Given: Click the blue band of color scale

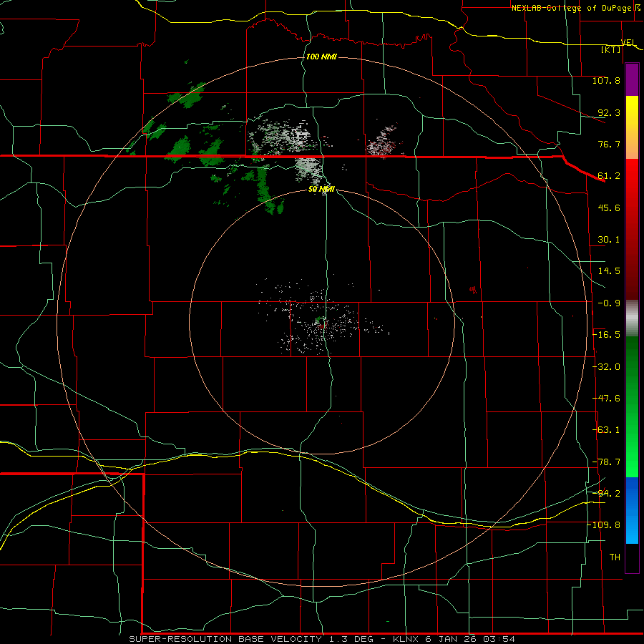Looking at the screenshot, I should [x=632, y=510].
